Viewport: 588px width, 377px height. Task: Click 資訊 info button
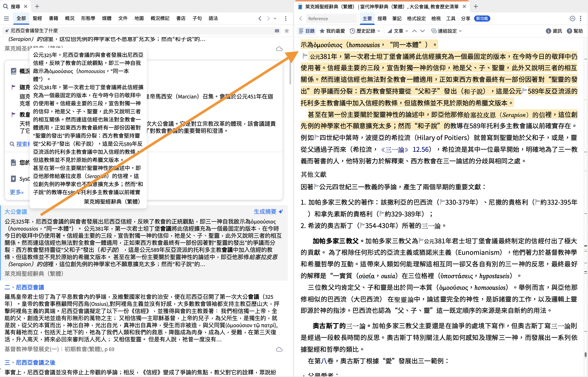(x=554, y=31)
